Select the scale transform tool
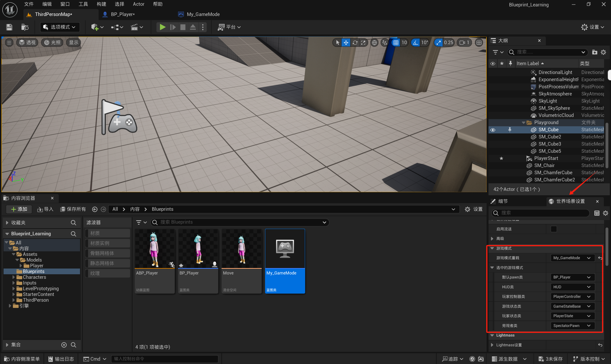The image size is (611, 364). tap(363, 43)
